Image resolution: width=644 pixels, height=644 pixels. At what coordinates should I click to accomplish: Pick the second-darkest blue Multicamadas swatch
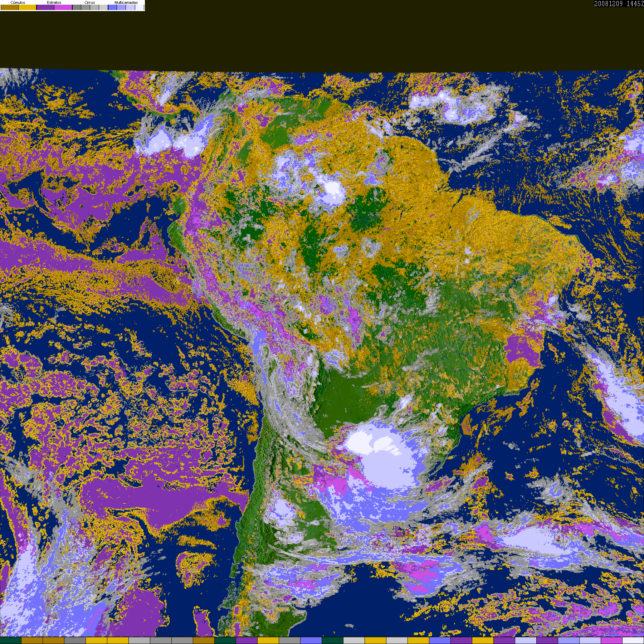click(121, 8)
